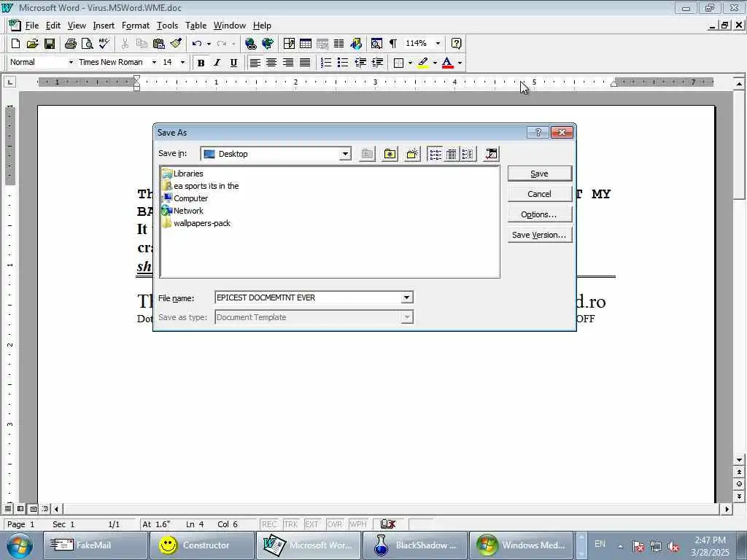Set Center paragraph alignment

271,63
